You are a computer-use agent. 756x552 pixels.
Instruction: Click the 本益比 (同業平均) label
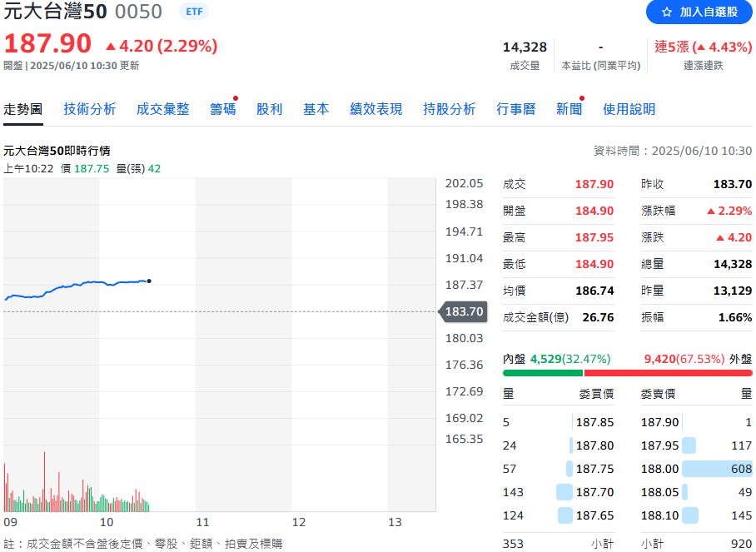pos(601,66)
